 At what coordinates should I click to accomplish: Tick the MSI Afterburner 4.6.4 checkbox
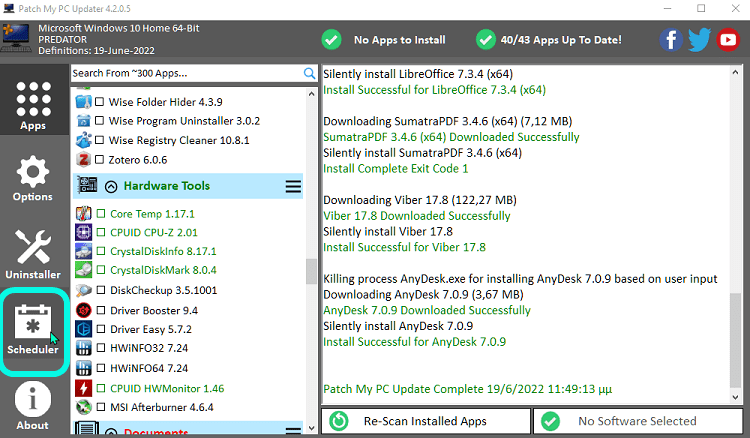[x=101, y=407]
